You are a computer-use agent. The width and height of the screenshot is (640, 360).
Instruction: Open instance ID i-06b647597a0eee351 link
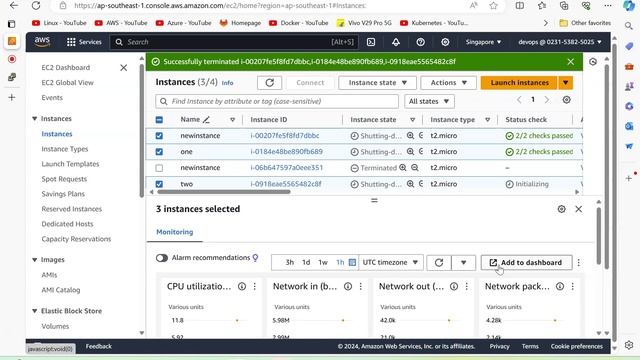click(x=287, y=168)
